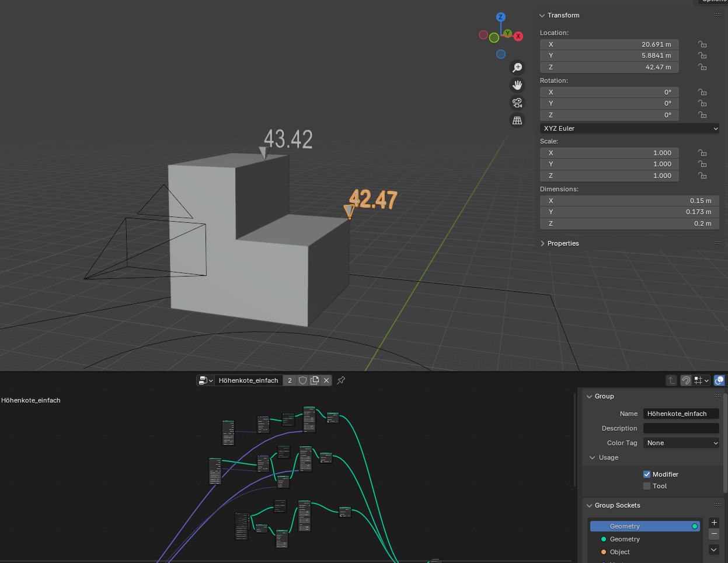Click the pin icon in node editor header
The image size is (728, 563).
pos(341,380)
